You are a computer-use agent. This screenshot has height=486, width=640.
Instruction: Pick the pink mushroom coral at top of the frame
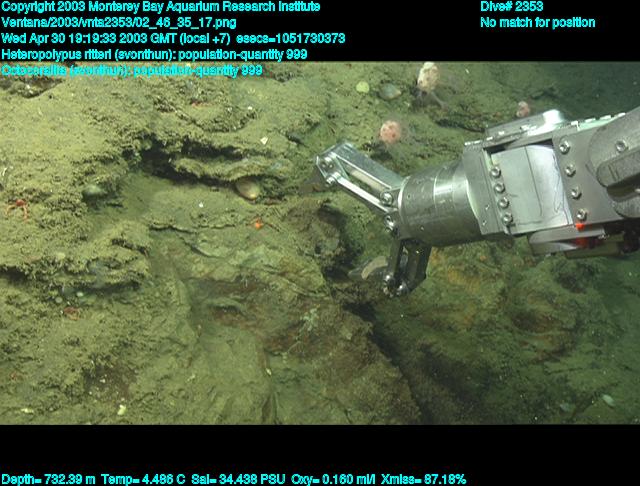tap(428, 77)
